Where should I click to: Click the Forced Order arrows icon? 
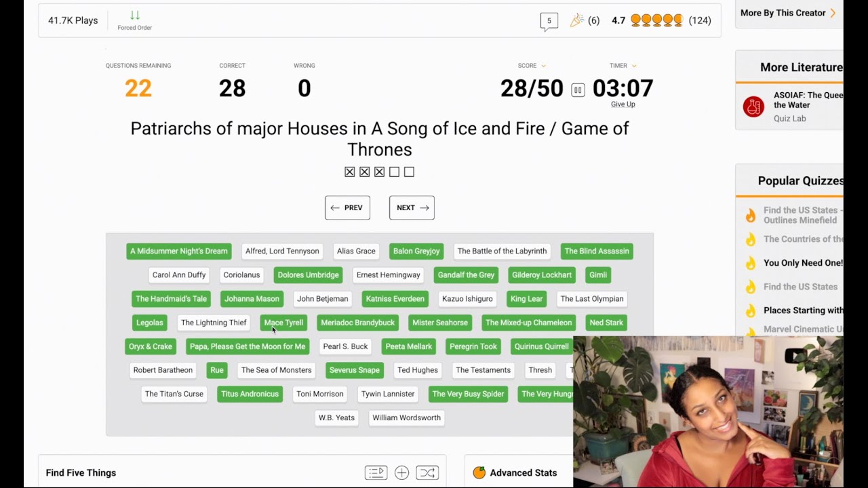[135, 15]
